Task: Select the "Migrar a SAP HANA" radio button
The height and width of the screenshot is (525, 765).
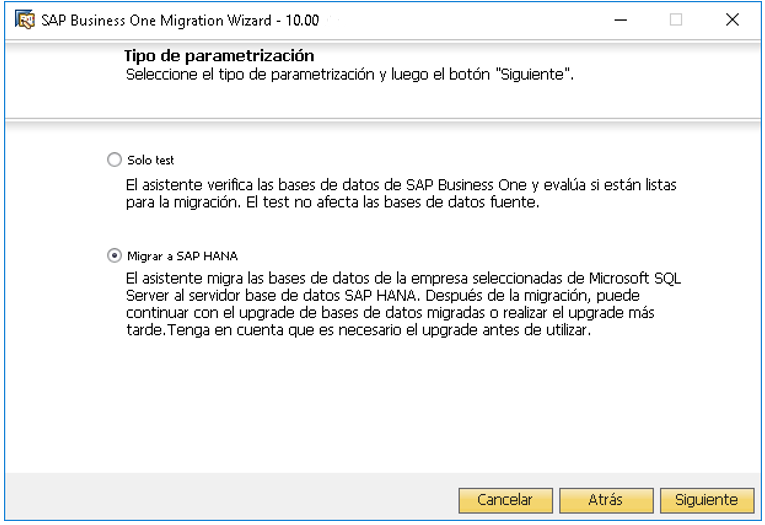Action: [x=114, y=256]
